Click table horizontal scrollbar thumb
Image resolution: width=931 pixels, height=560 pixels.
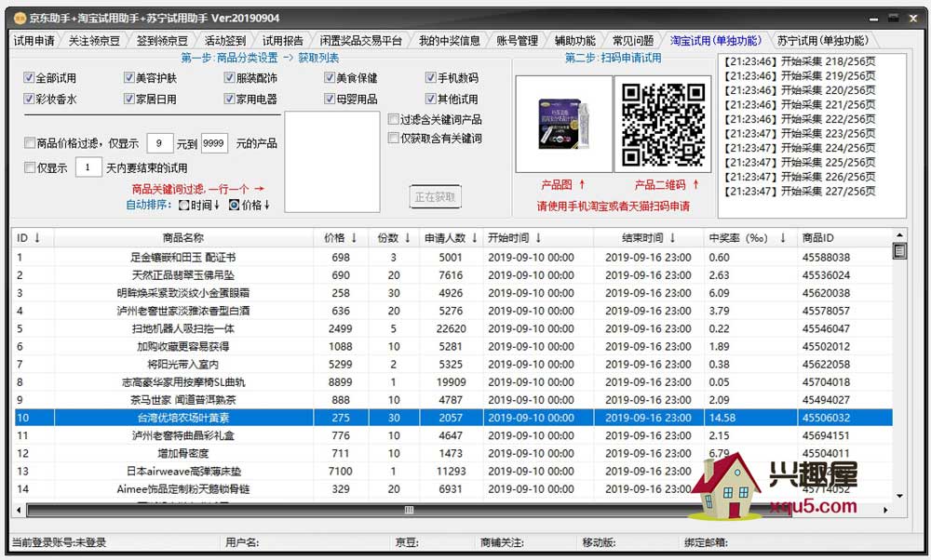(x=409, y=510)
